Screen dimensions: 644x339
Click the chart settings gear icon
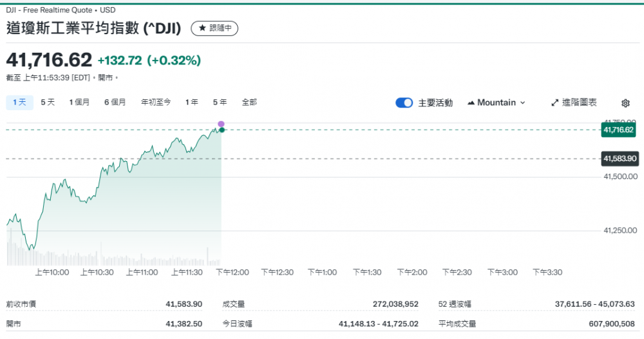[x=625, y=103]
